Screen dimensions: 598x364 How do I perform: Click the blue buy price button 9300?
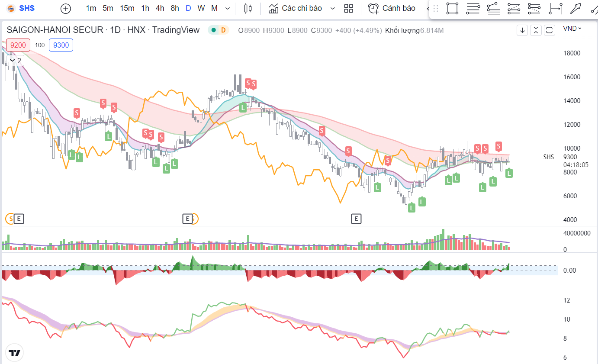point(61,45)
